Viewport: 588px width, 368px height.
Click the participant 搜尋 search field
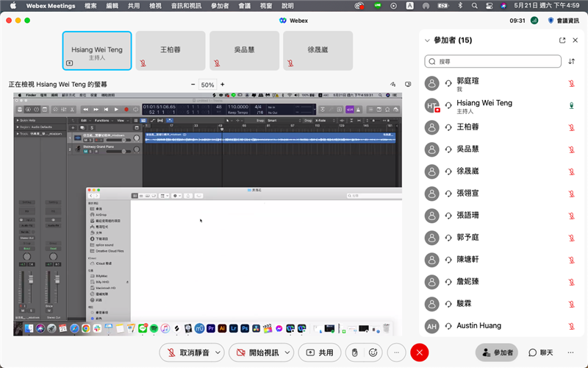pyautogui.click(x=492, y=62)
